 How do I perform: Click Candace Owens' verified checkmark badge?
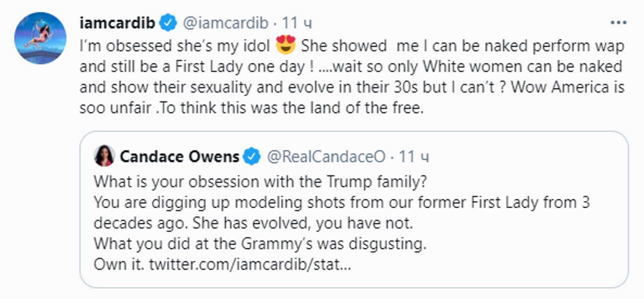(252, 156)
